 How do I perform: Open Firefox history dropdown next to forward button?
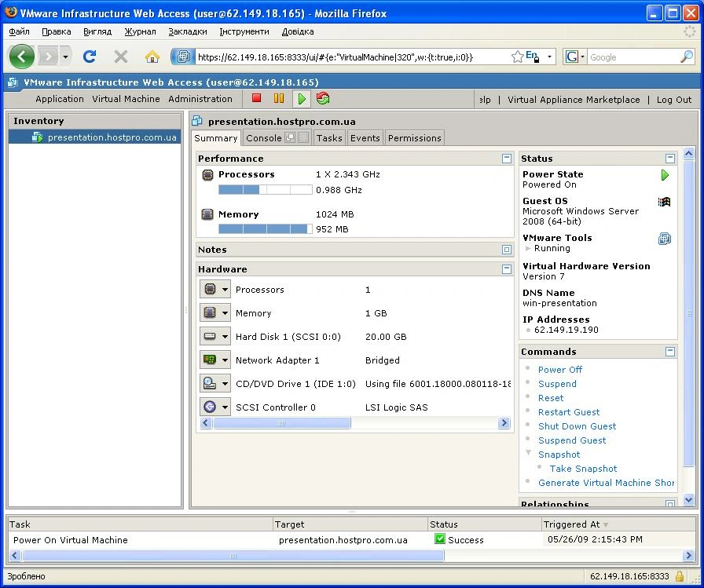(65, 57)
